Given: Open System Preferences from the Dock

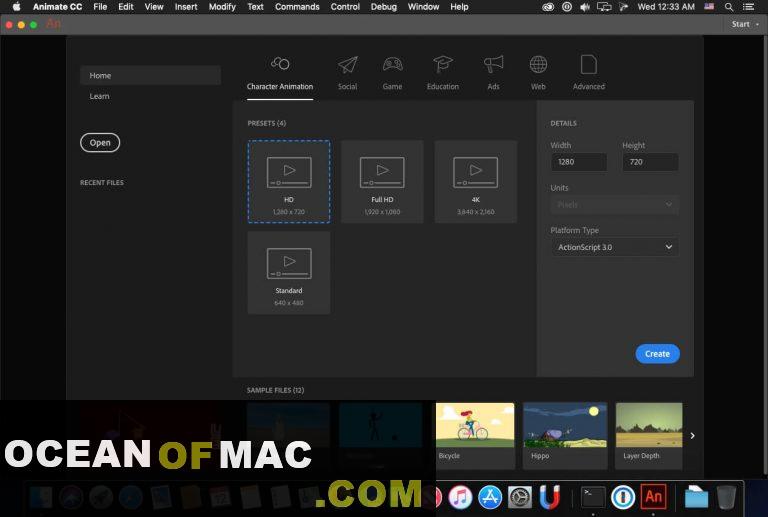Looking at the screenshot, I should click(520, 497).
